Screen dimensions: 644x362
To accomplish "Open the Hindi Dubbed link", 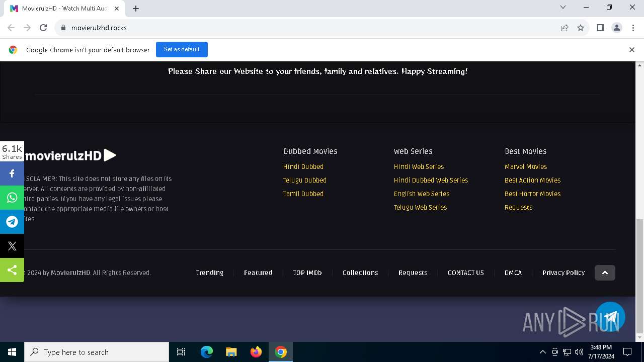I will [303, 166].
